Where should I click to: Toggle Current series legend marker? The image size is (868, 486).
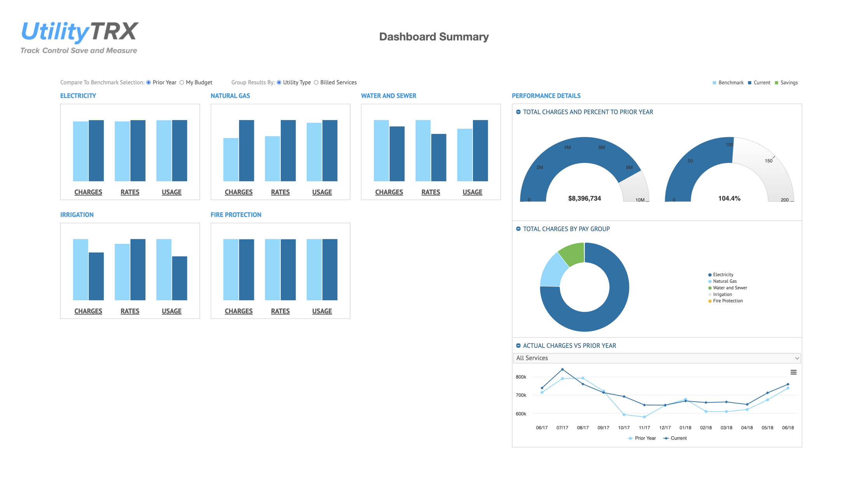666,438
